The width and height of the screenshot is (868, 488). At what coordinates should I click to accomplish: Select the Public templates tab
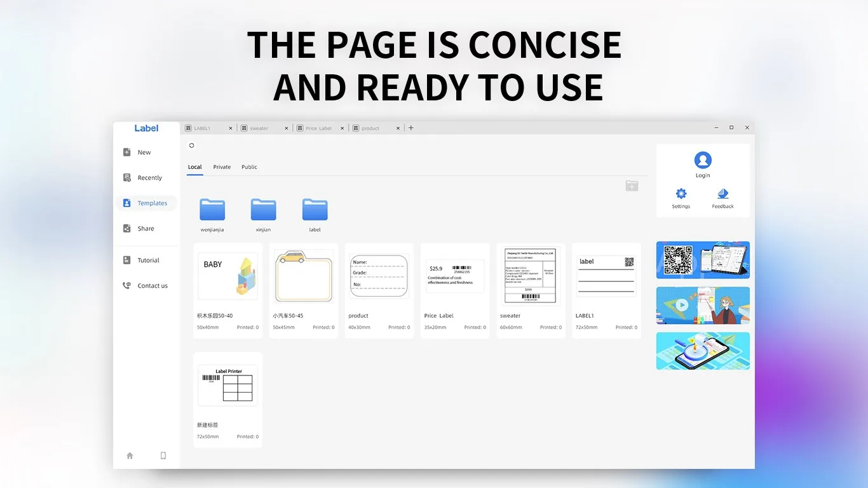(x=249, y=167)
